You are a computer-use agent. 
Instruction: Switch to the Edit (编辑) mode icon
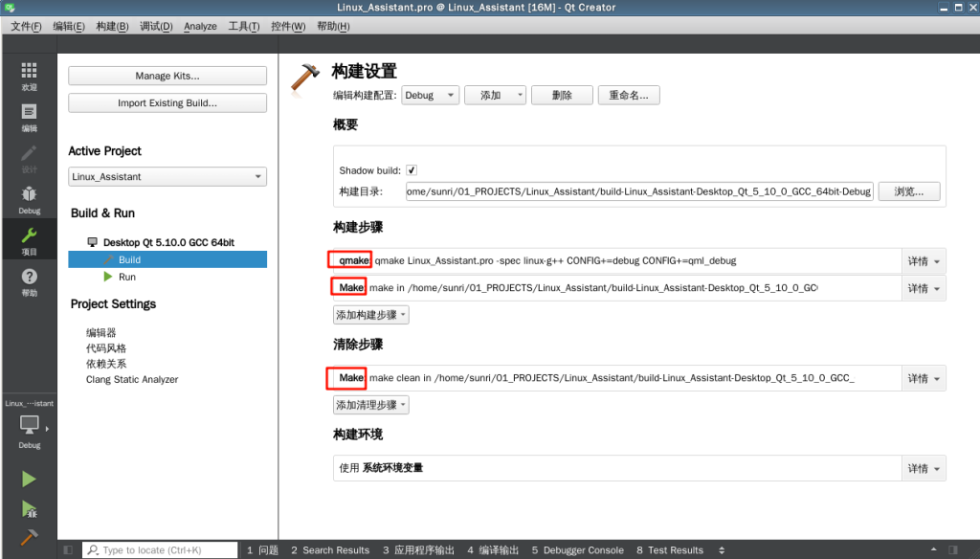[29, 117]
